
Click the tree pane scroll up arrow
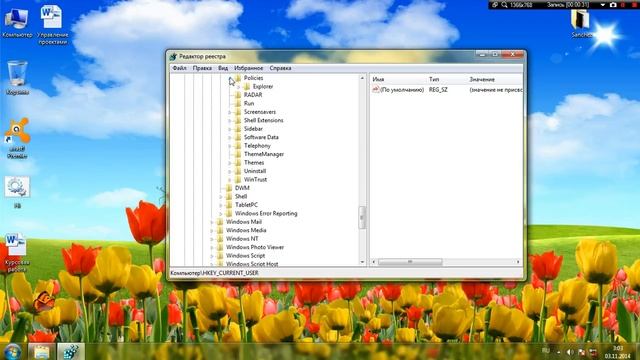pyautogui.click(x=362, y=78)
